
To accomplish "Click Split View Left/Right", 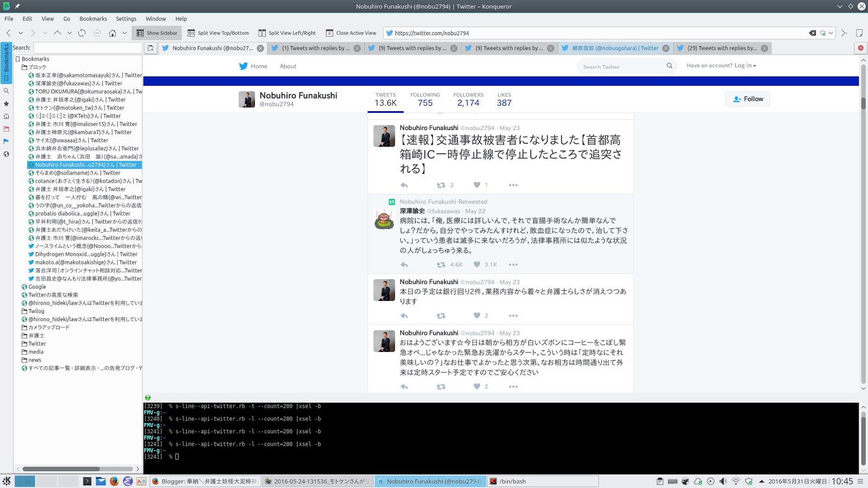I will [x=287, y=33].
